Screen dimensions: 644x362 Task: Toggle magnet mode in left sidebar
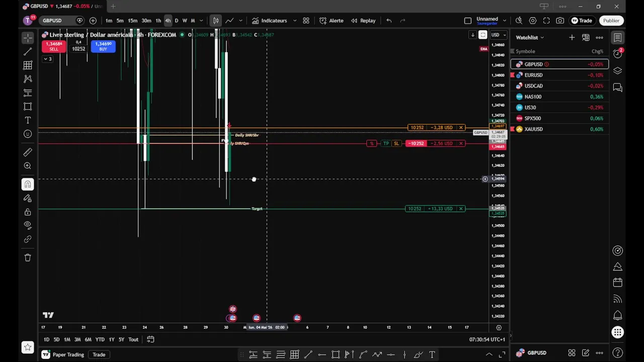coord(28,184)
